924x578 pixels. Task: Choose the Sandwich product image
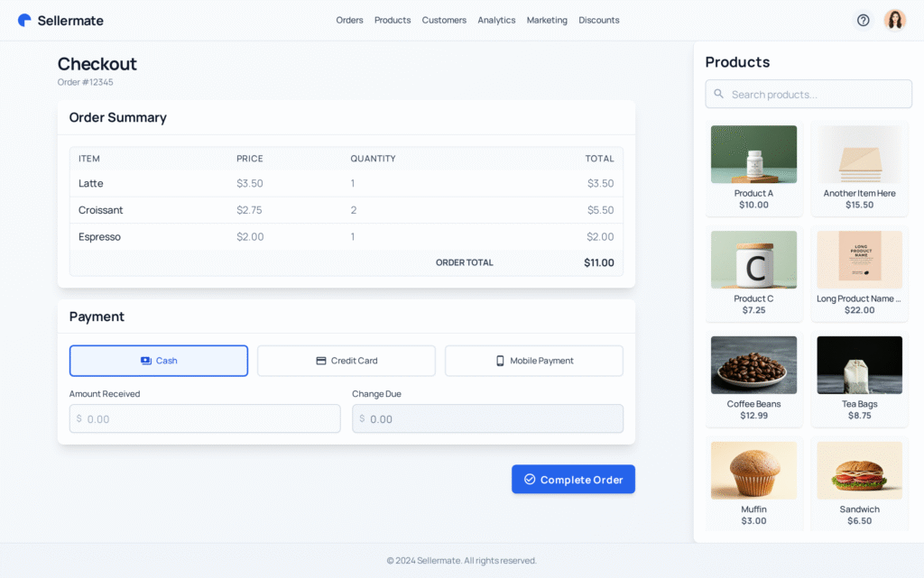(x=859, y=470)
